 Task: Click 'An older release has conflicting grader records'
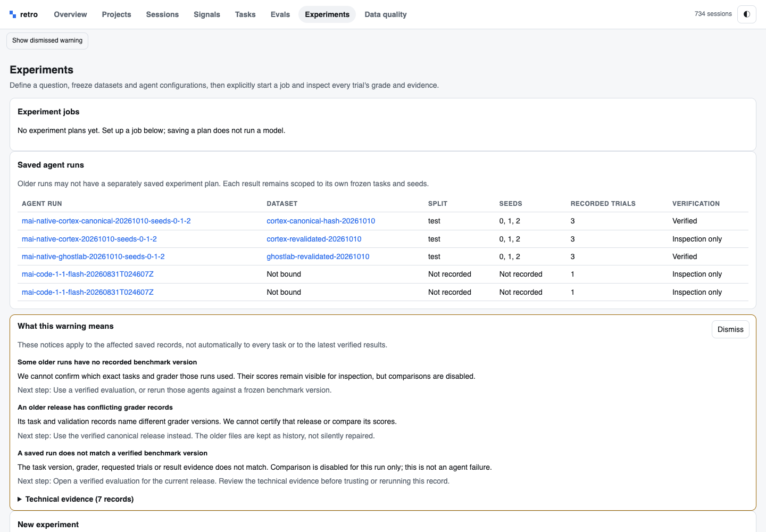[95, 408]
